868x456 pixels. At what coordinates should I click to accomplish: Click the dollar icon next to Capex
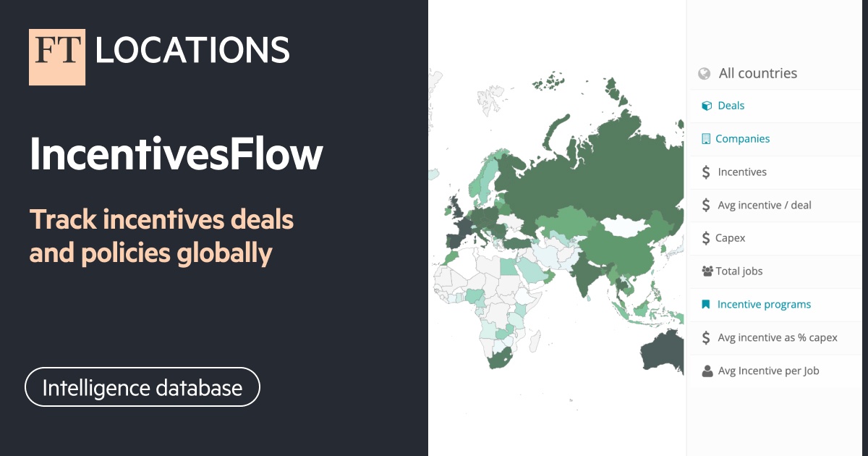705,237
